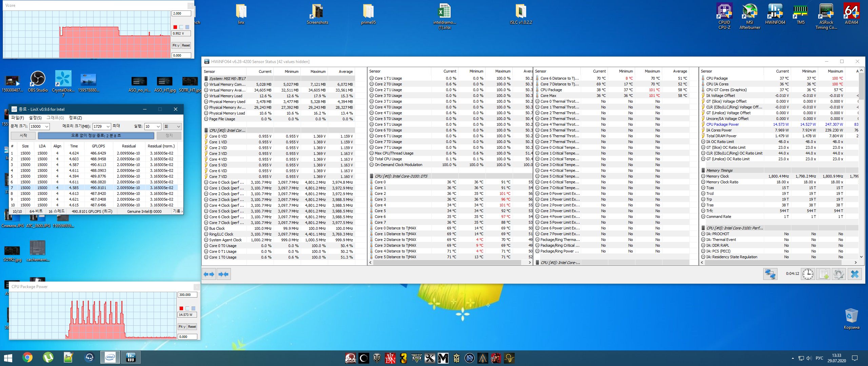Open HWiNFO sensor settings gear
Viewport: 868px width, 366px height.
839,274
